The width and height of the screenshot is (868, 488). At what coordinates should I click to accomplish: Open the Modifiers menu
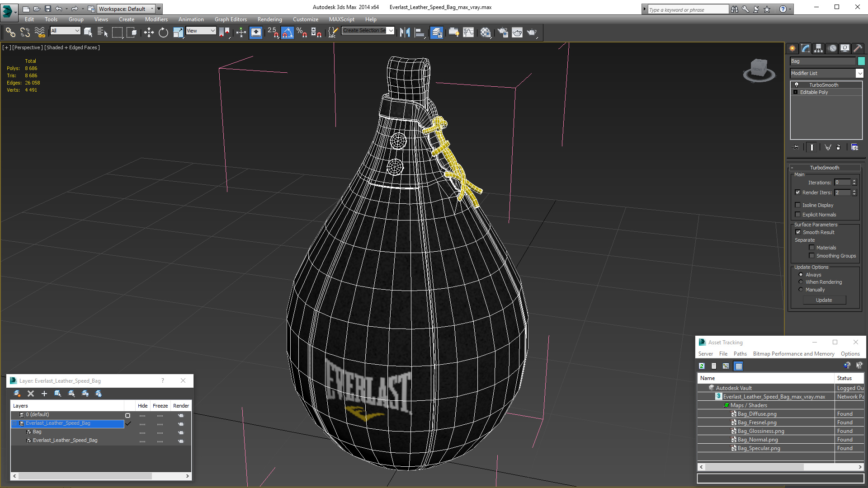[x=156, y=19]
